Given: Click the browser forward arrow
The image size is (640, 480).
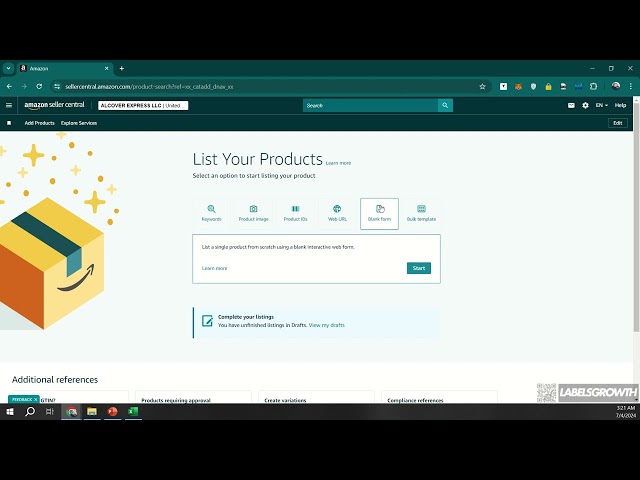Looking at the screenshot, I should [24, 87].
